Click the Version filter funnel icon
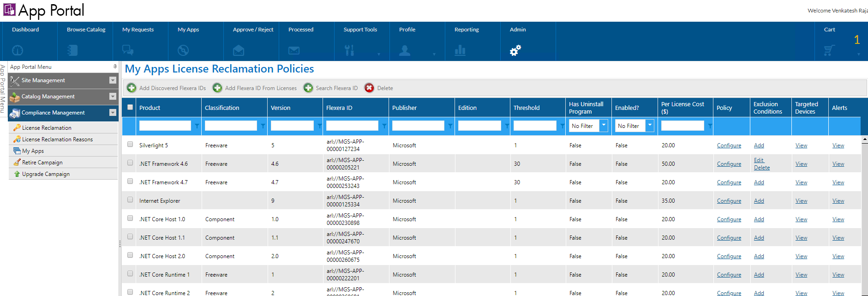Screen dimensions: 868x296 pyautogui.click(x=320, y=126)
